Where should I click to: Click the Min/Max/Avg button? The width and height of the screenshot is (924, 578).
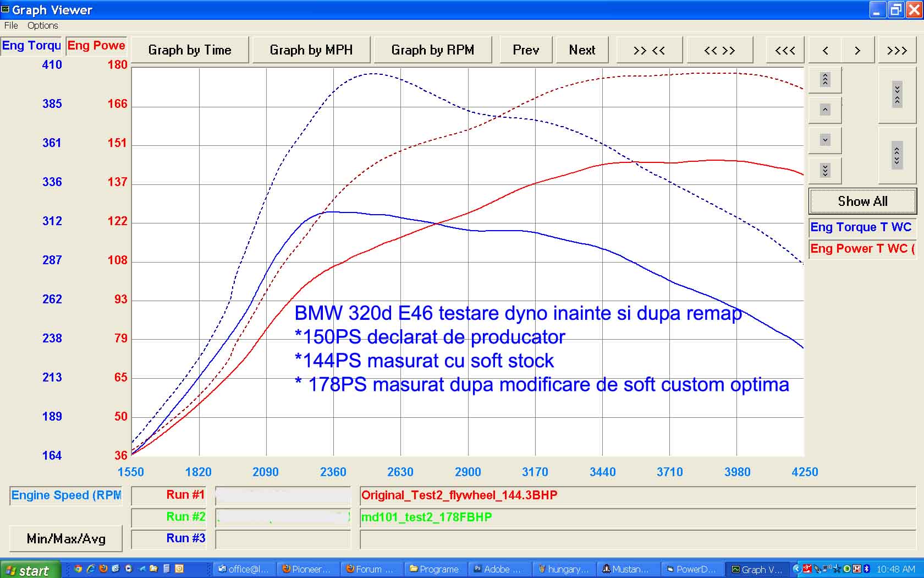click(66, 538)
